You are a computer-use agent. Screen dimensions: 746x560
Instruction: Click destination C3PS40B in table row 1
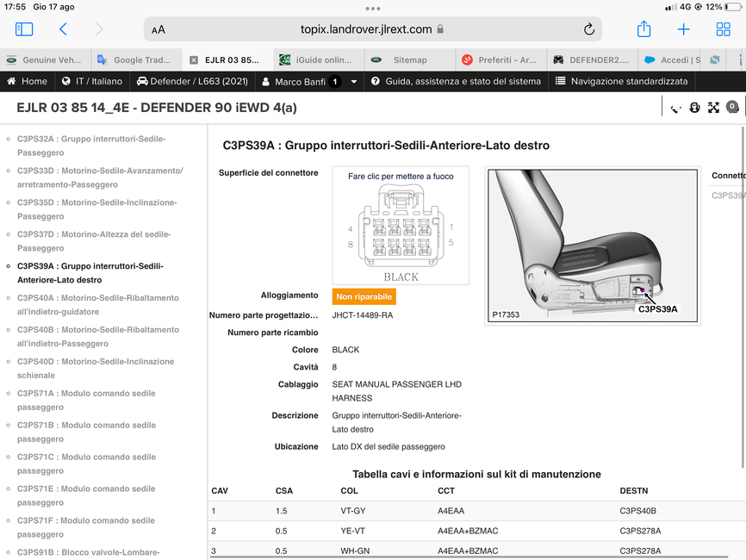(637, 511)
